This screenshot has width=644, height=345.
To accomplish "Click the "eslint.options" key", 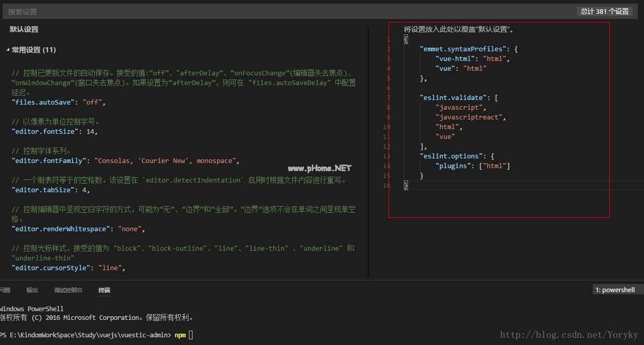I will pos(451,156).
